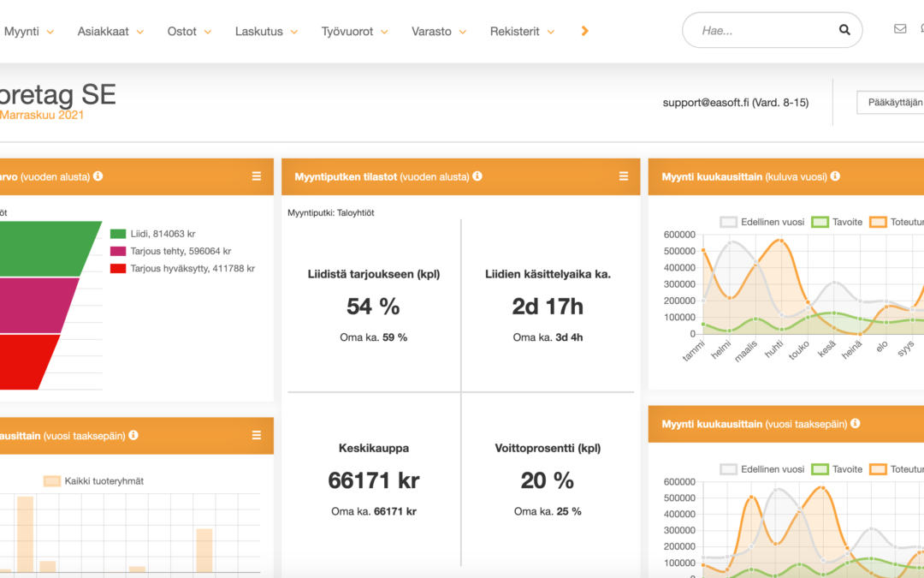The image size is (924, 578).
Task: Toggle green Liidi legend swatch
Action: tap(118, 234)
